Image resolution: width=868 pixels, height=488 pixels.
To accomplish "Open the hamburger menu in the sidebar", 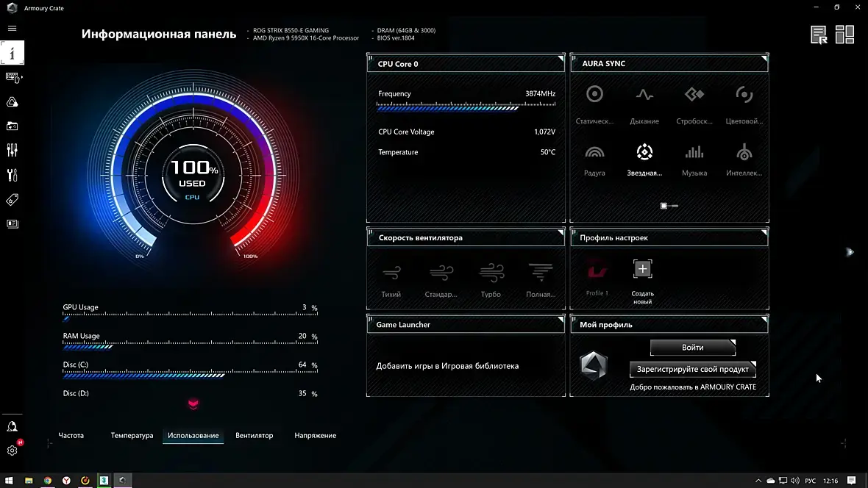I will pyautogui.click(x=13, y=28).
